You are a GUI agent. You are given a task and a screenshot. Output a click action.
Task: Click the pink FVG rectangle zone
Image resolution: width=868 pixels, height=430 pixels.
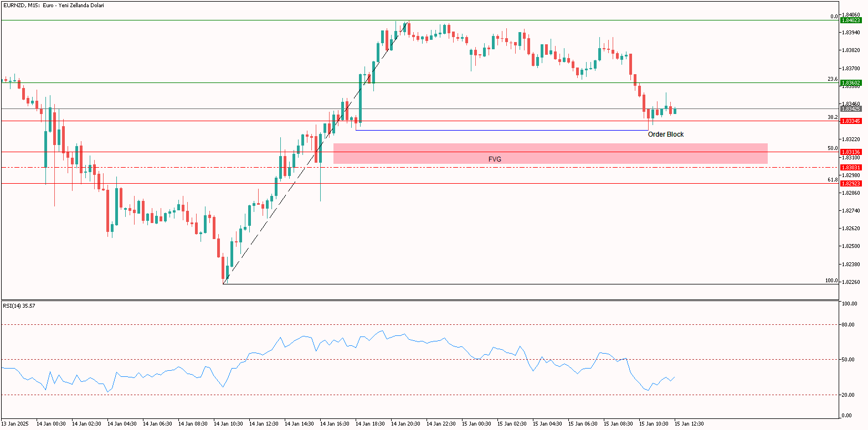coord(551,153)
